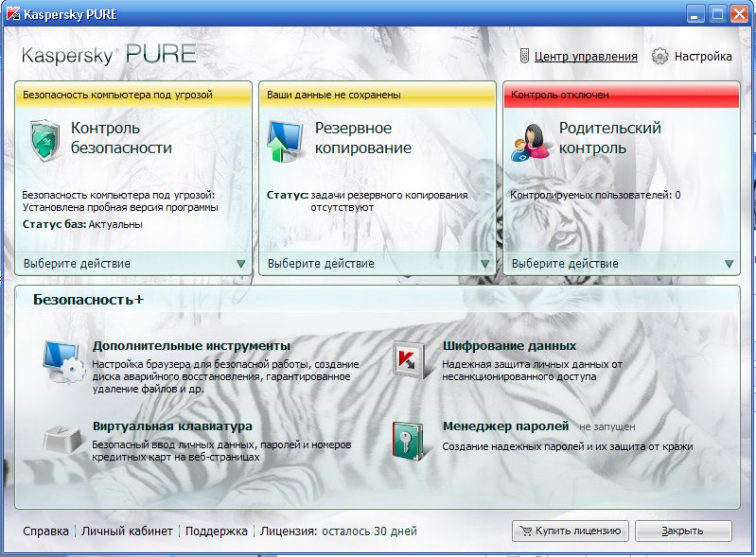Click the additional tools monitor gear icon

[x=63, y=361]
